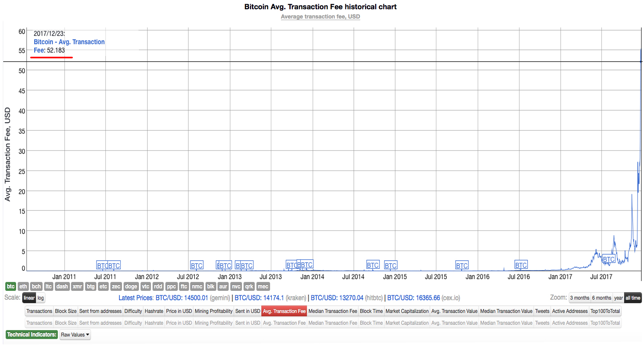Zoom chart to one year

tap(618, 298)
